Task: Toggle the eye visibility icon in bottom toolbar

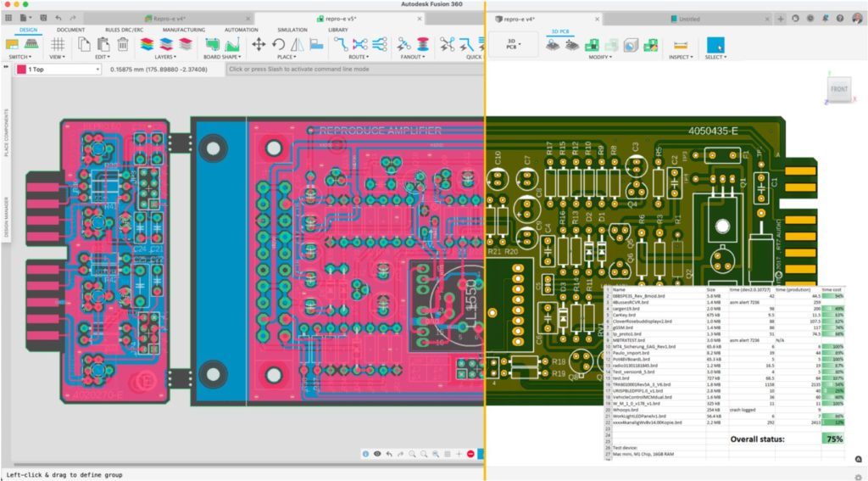Action: [x=377, y=454]
